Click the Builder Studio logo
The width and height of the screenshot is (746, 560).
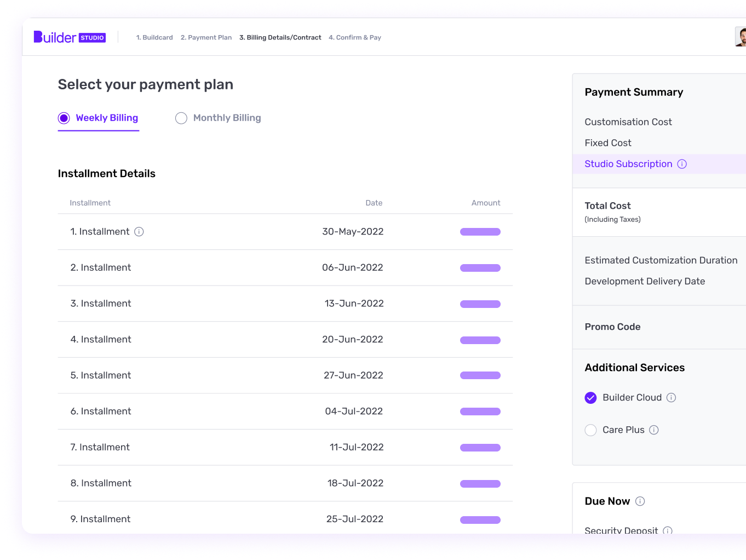pos(69,37)
